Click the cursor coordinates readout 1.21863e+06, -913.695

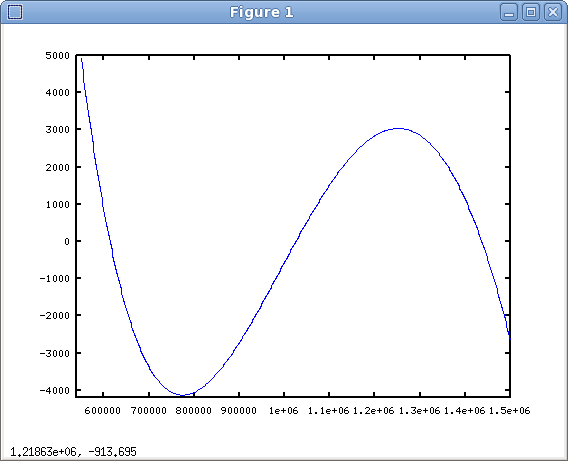coord(73,452)
